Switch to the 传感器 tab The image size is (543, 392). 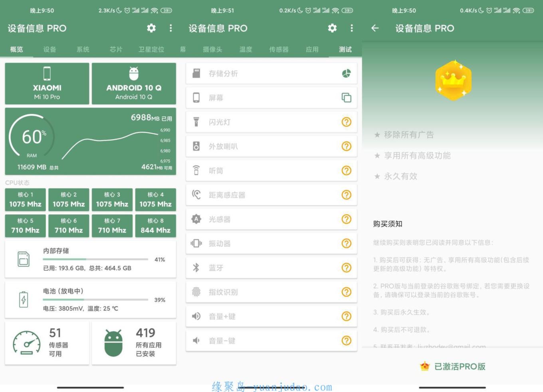click(x=279, y=49)
